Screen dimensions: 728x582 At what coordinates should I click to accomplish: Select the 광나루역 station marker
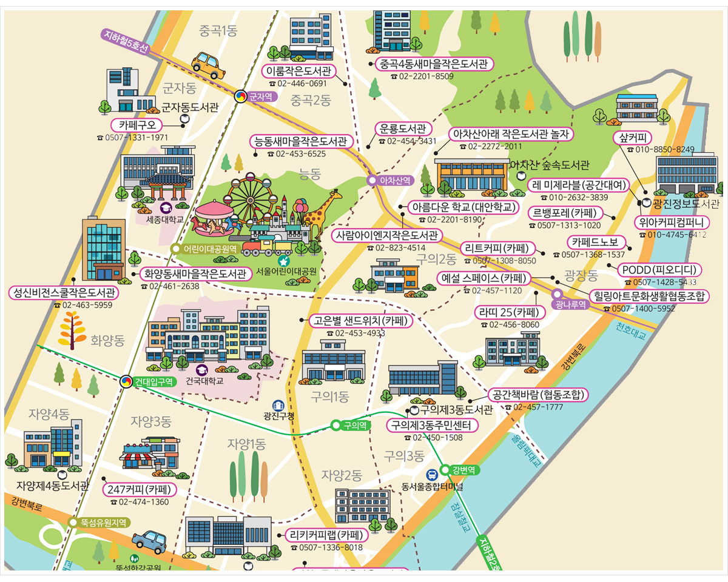pos(557,294)
